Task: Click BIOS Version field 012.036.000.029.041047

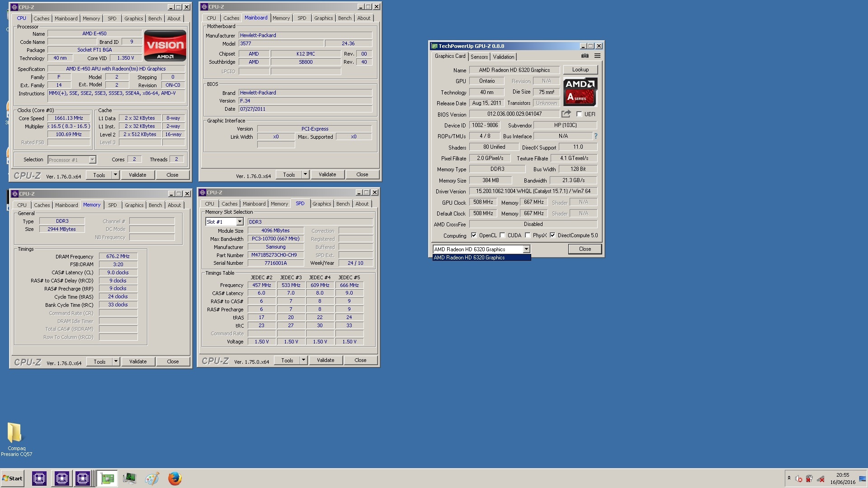Action: click(x=514, y=114)
